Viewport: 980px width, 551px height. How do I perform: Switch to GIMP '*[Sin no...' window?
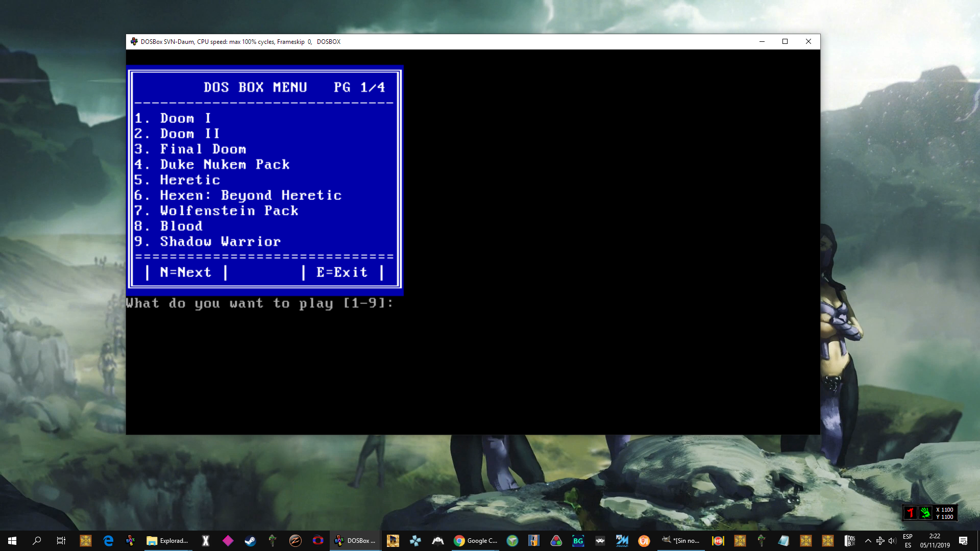[x=681, y=541]
